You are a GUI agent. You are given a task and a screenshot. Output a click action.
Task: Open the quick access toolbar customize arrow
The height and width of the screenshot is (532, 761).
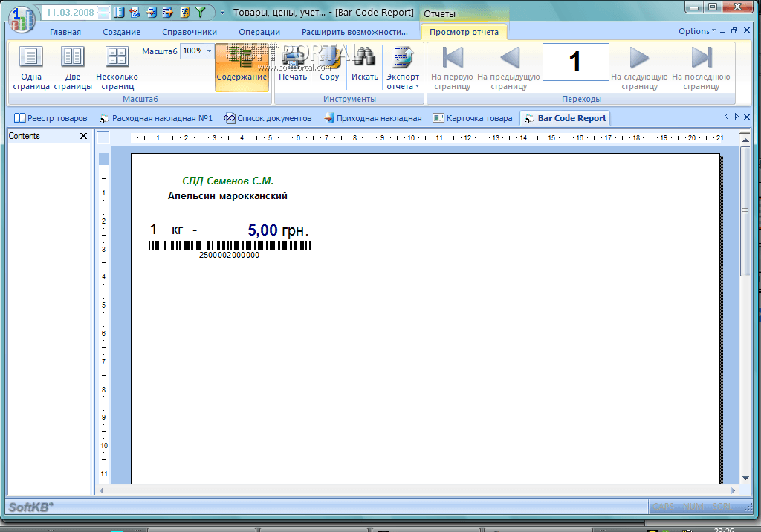222,12
